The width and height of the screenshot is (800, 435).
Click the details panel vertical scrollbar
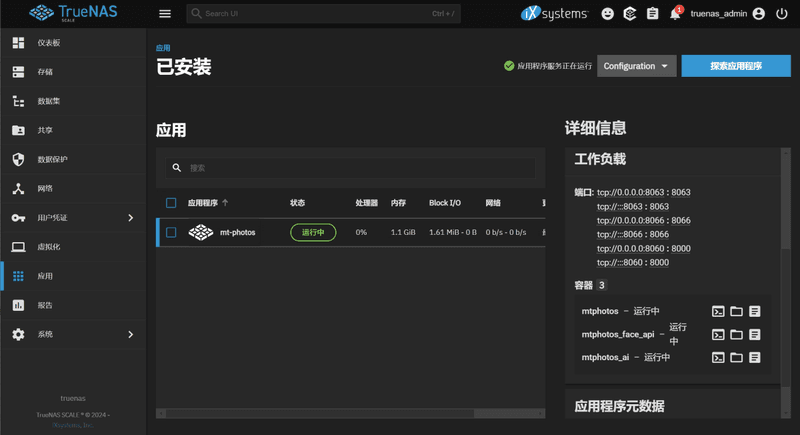tap(786, 283)
